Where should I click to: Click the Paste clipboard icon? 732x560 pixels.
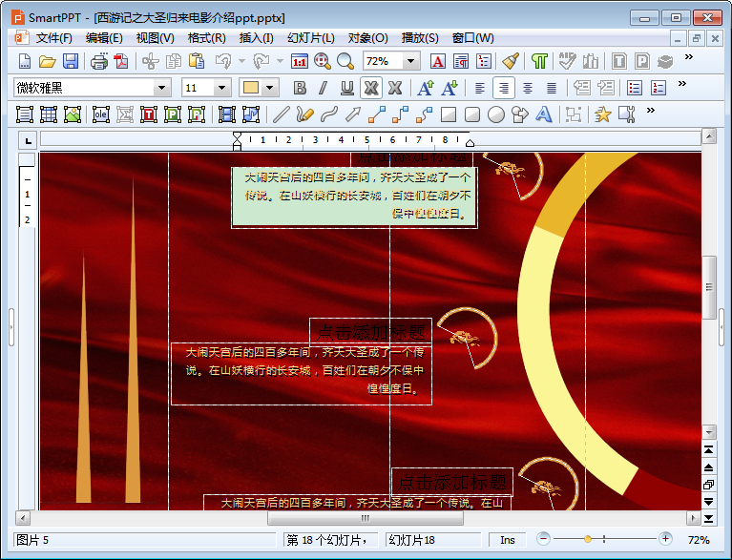click(197, 61)
